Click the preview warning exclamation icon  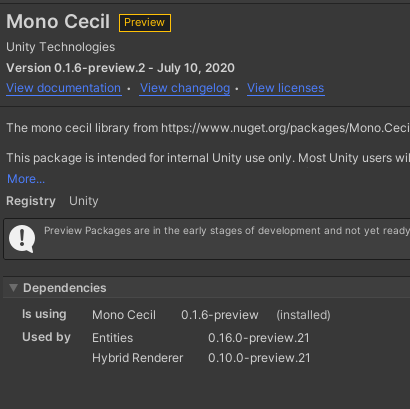[22, 239]
